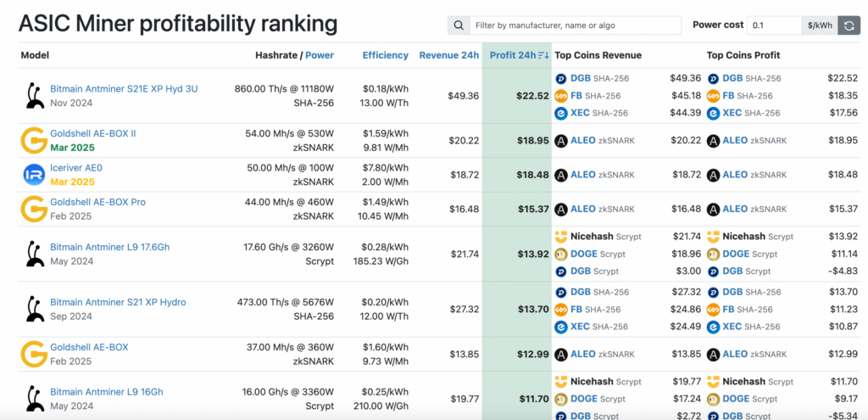Click the Power cost value input
This screenshot has width=868, height=420.
pyautogui.click(x=773, y=25)
